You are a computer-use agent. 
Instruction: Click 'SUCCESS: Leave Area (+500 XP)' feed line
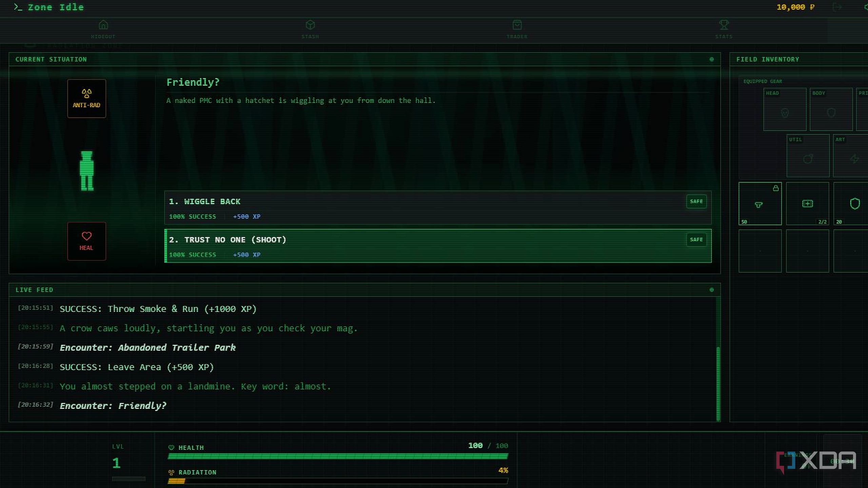pyautogui.click(x=137, y=367)
